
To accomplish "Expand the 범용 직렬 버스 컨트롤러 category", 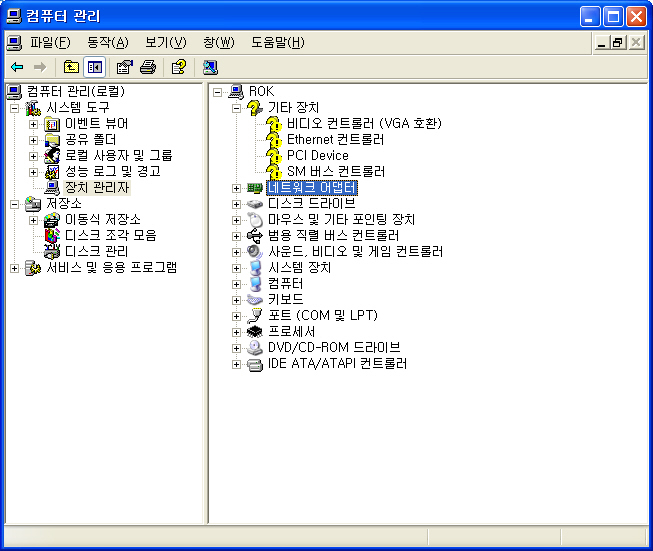I will (x=237, y=236).
